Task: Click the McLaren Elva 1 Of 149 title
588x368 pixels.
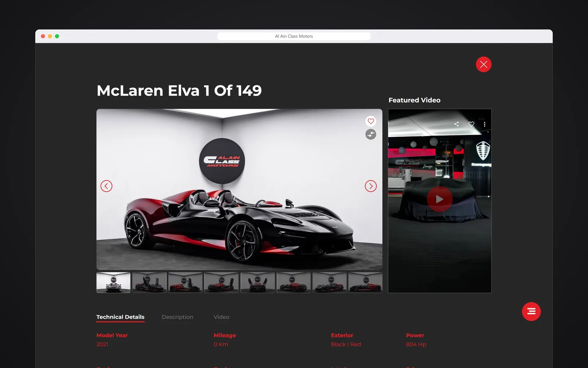Action: (x=179, y=91)
